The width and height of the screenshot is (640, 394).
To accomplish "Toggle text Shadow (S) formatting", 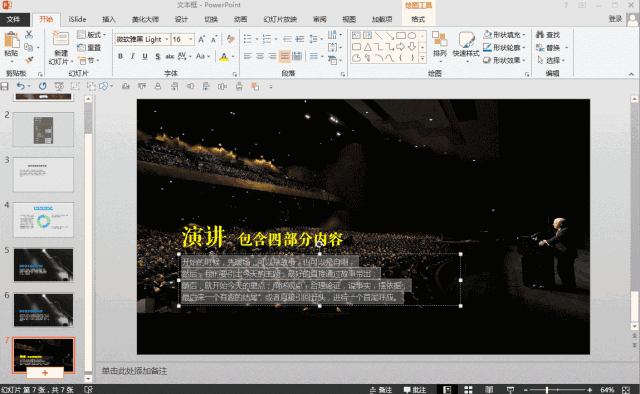I will tap(158, 56).
